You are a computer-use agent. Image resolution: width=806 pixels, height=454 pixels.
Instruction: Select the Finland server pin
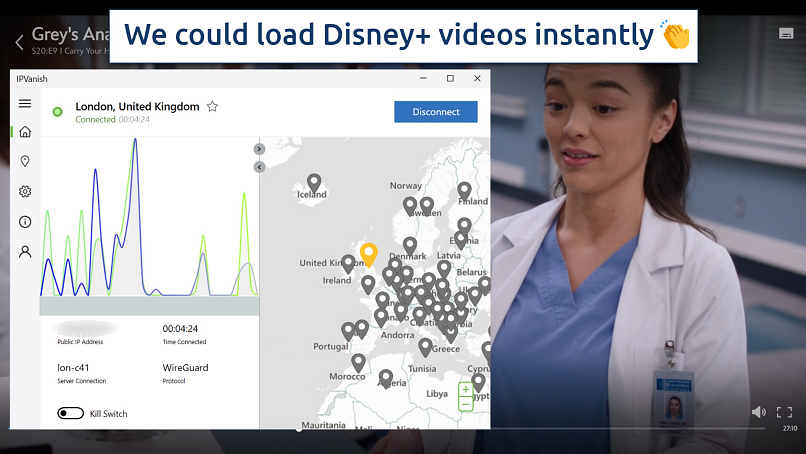(x=464, y=192)
